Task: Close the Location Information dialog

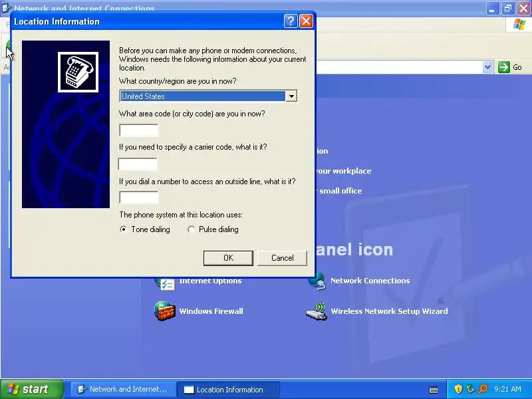Action: click(306, 21)
